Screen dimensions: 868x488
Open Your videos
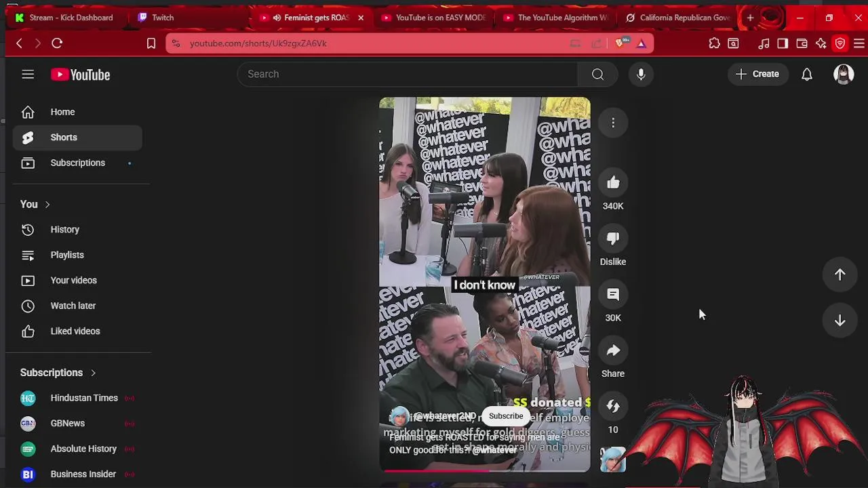pos(77,281)
